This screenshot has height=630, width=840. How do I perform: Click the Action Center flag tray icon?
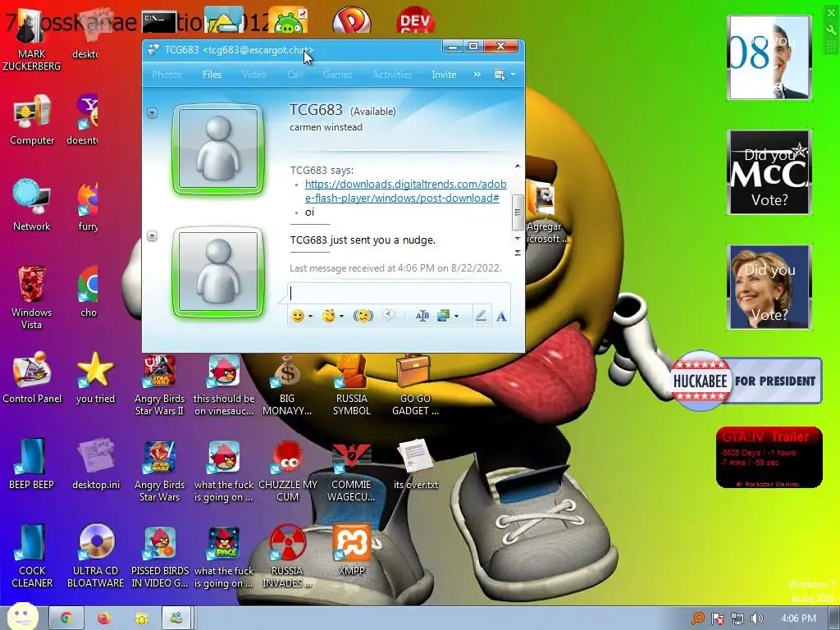(717, 619)
